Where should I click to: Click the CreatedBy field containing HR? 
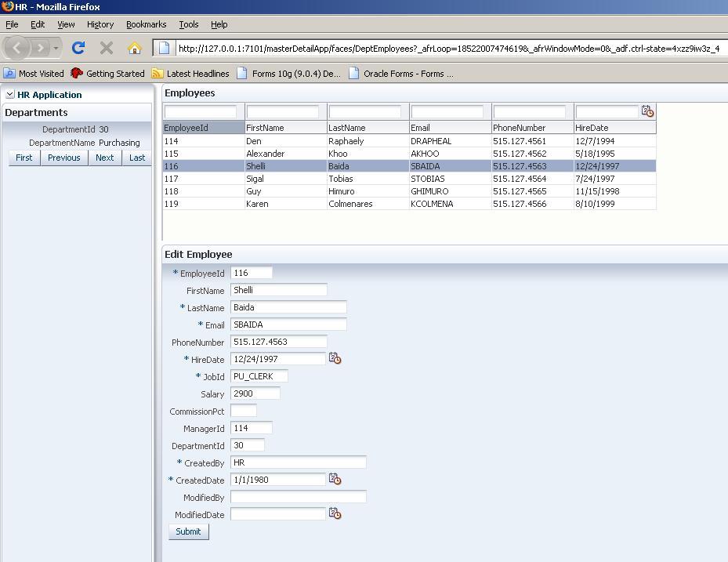point(298,462)
